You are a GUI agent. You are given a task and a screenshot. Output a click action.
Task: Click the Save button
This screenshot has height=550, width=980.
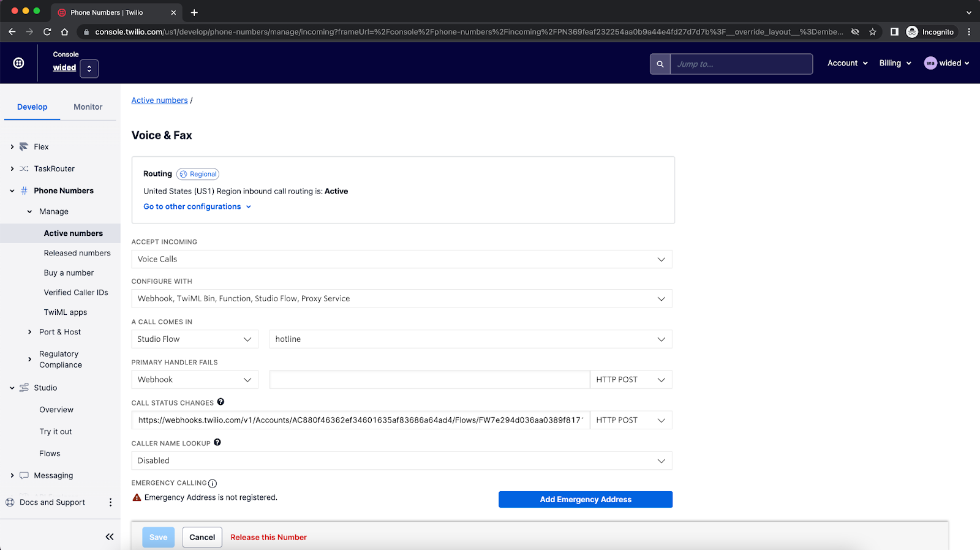(159, 537)
